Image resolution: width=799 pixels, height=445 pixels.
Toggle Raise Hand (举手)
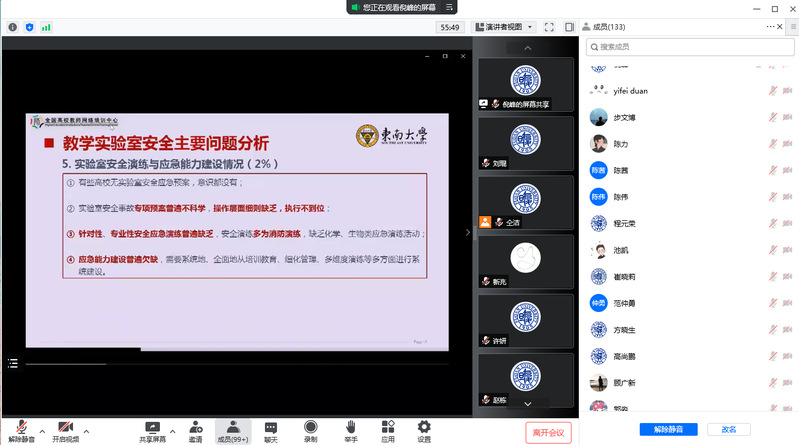tap(350, 430)
